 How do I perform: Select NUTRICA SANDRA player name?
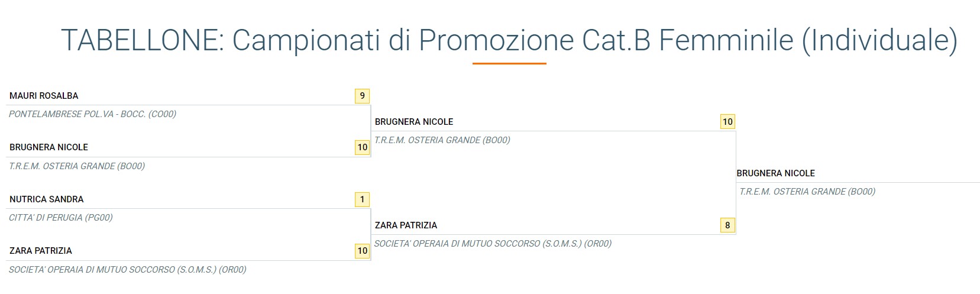coord(46,199)
